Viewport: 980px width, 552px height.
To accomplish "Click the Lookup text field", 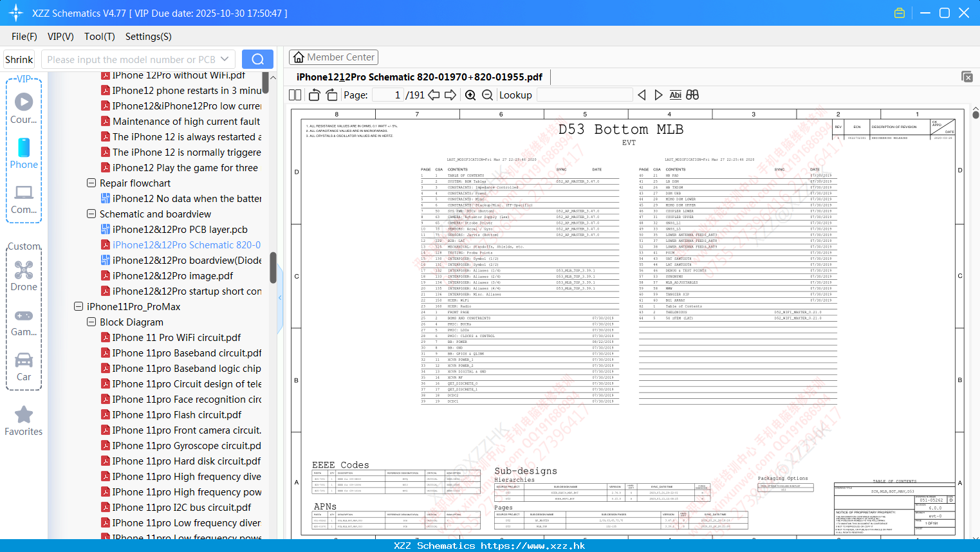I will pyautogui.click(x=585, y=95).
